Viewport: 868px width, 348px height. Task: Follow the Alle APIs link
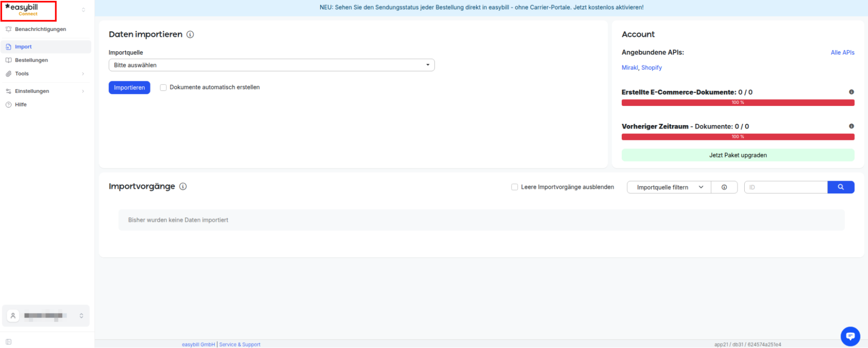pyautogui.click(x=842, y=53)
